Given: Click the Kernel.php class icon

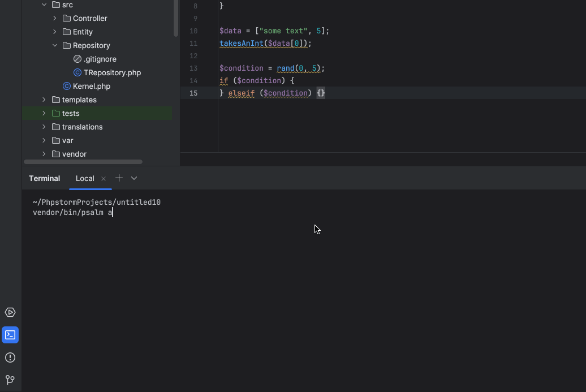Looking at the screenshot, I should (x=67, y=87).
